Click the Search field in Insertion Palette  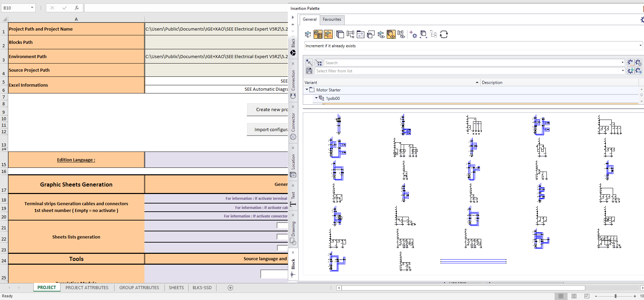click(x=472, y=63)
